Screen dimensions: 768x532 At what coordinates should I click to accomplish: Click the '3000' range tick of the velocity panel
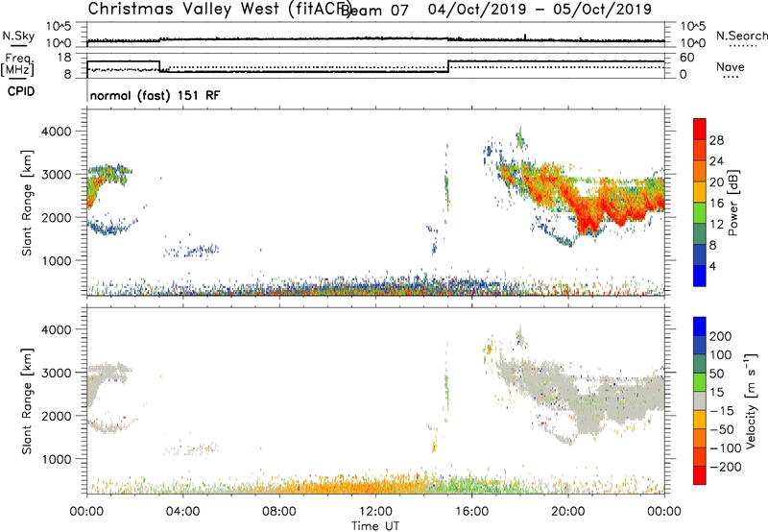56,373
